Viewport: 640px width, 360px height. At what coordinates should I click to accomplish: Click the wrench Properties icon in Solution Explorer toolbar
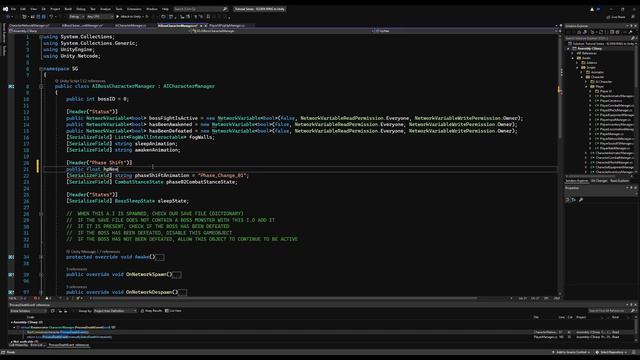(x=630, y=32)
